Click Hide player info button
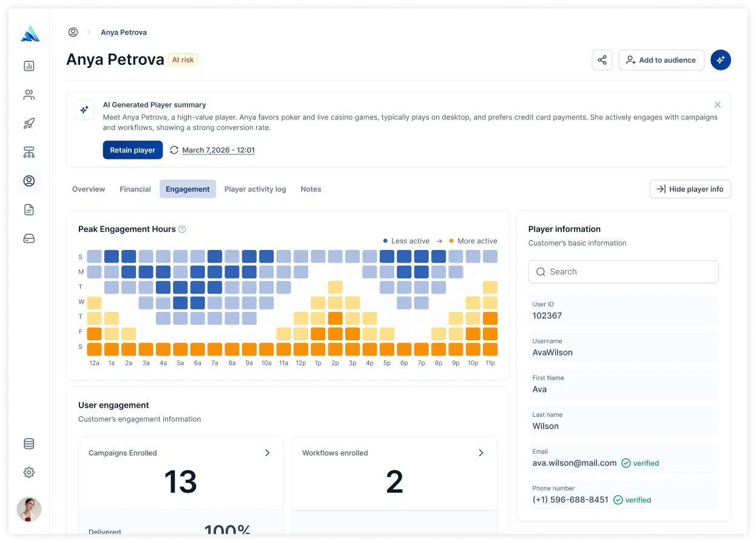This screenshot has width=756, height=543. click(690, 189)
